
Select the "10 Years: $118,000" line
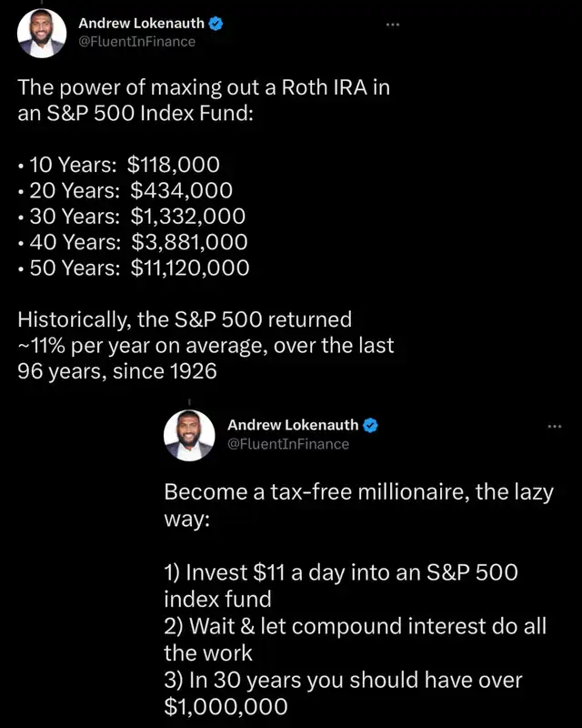(x=124, y=166)
